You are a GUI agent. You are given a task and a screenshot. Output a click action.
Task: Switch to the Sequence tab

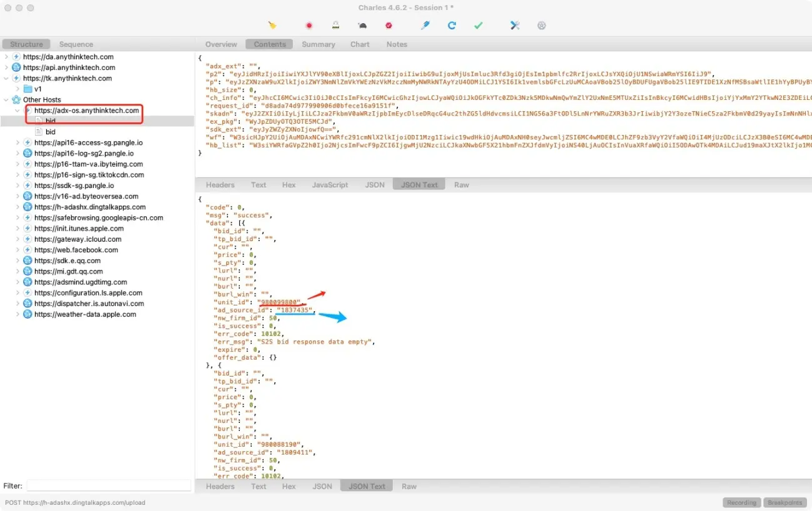pyautogui.click(x=76, y=44)
